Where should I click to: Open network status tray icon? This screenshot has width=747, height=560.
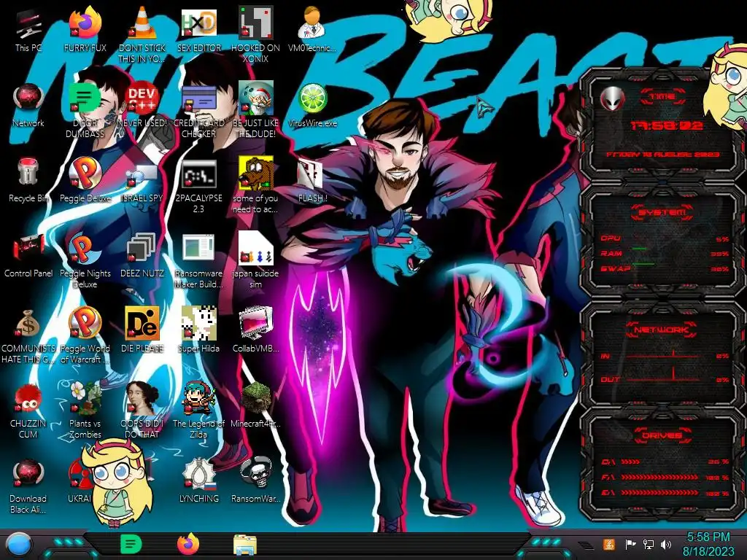coord(648,544)
